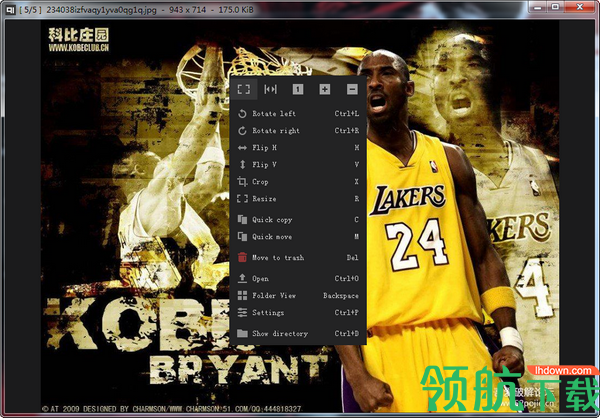
Task: Choose Quick copy in the menu
Action: 298,219
